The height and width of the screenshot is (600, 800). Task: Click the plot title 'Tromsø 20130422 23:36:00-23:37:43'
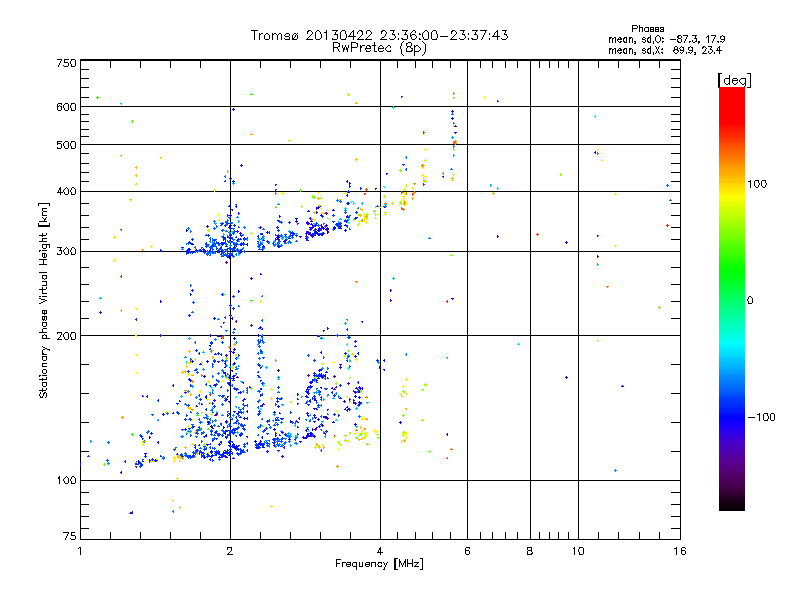[379, 35]
